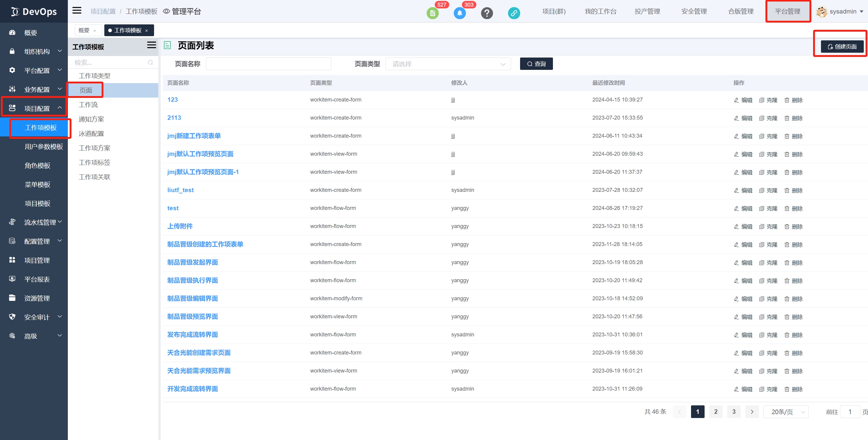
Task: Open the 页面类型 dropdown selector
Action: [x=448, y=64]
